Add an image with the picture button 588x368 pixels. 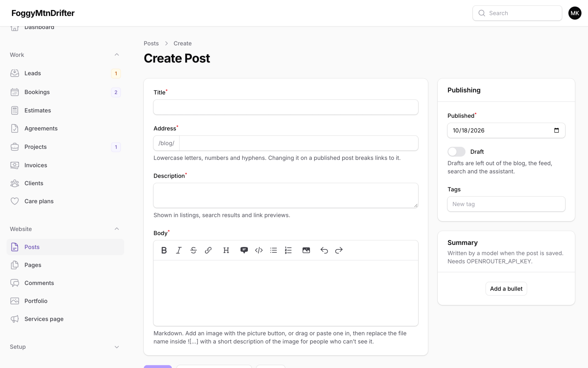coord(306,250)
